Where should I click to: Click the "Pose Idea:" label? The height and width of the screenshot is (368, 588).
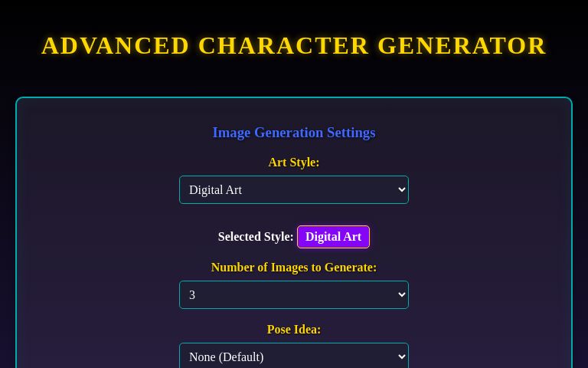pos(294,330)
